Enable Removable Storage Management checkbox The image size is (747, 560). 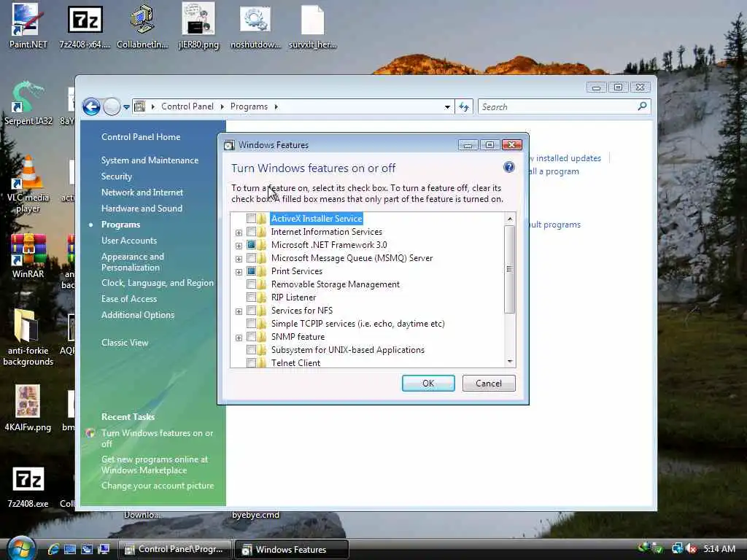251,284
